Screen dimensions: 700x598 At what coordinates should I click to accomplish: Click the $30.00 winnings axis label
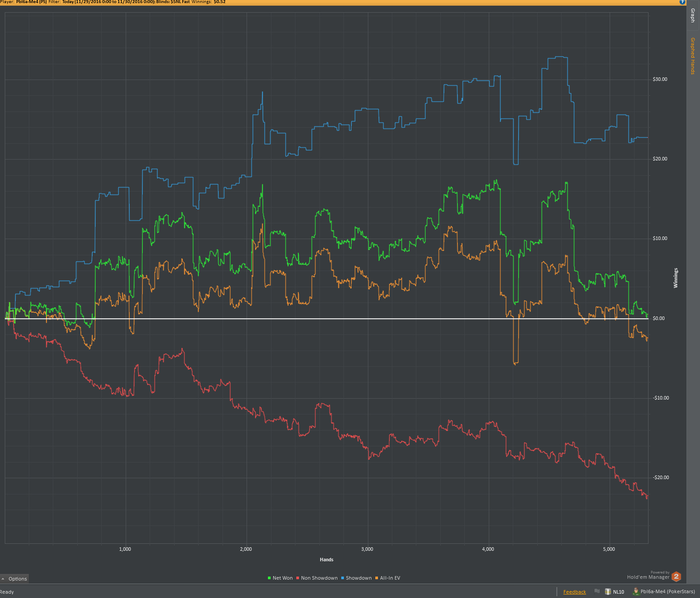tap(660, 79)
